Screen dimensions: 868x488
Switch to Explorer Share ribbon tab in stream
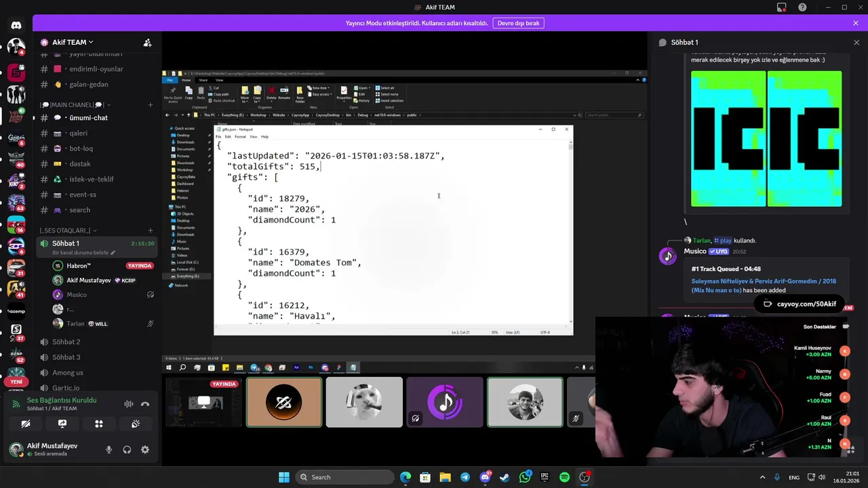(x=203, y=80)
